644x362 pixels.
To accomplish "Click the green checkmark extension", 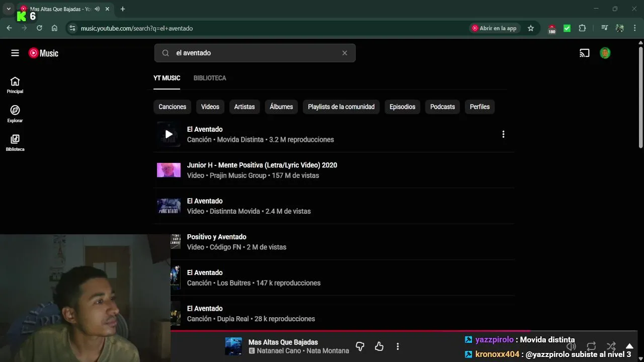I will click(x=567, y=28).
